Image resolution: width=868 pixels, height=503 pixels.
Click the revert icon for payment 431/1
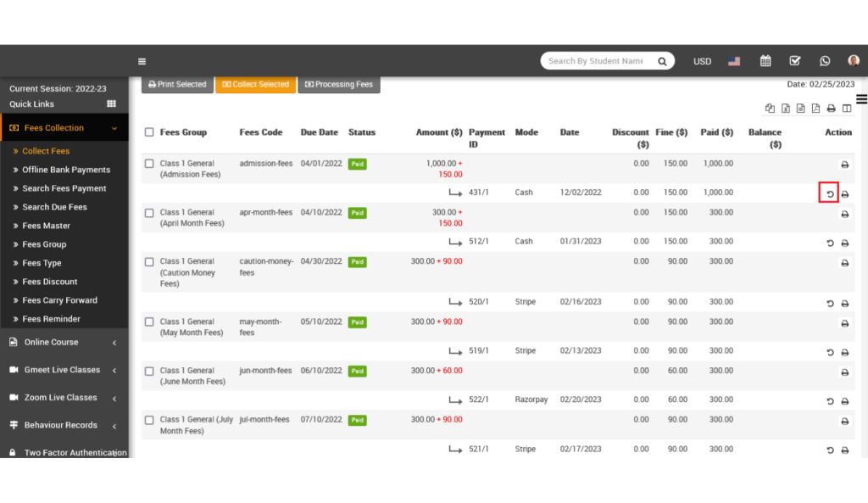click(829, 193)
